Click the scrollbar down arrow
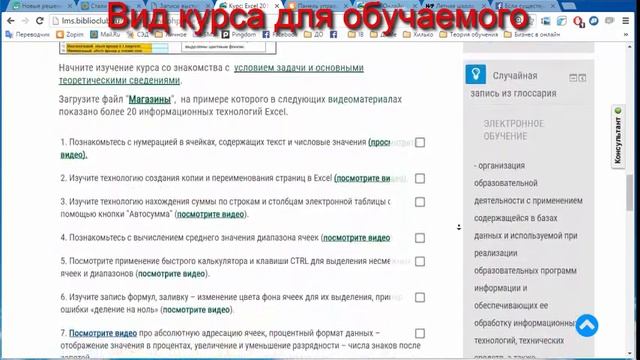Image resolution: width=640 pixels, height=360 pixels. tap(630, 353)
